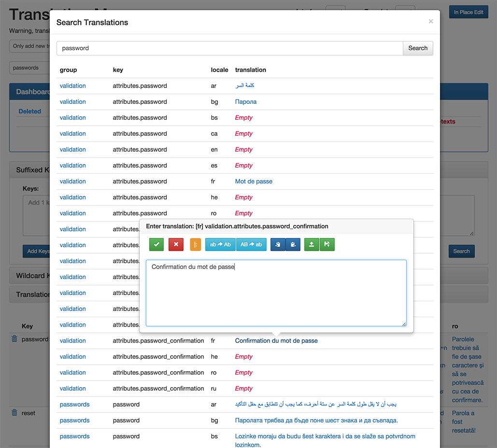Cancel editing with the red X button
497x448 pixels.
[x=176, y=244]
